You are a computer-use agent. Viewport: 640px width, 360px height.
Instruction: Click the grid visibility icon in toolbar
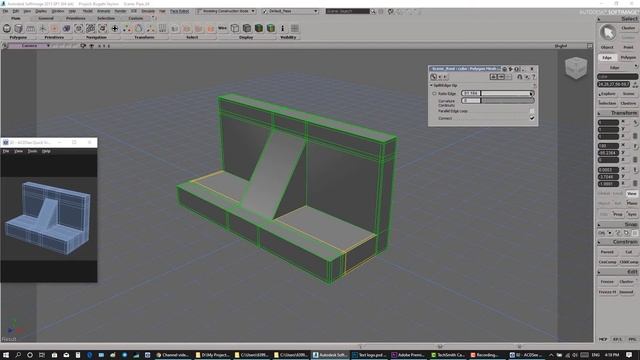(x=295, y=28)
